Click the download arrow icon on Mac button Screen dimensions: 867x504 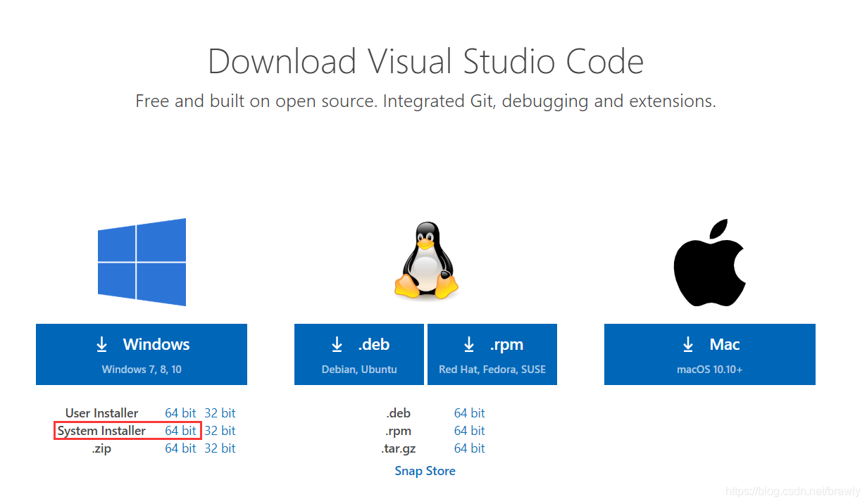689,344
